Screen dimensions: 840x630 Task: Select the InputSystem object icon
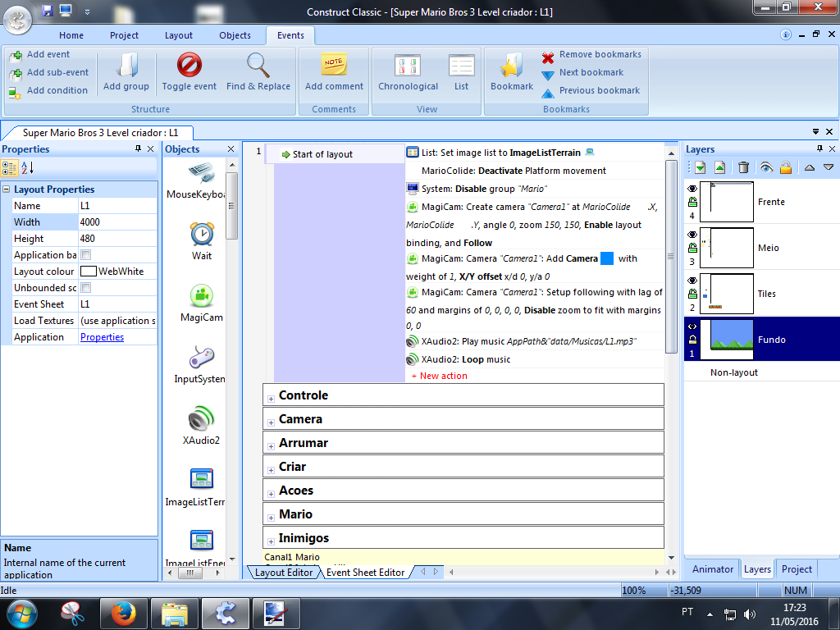202,358
